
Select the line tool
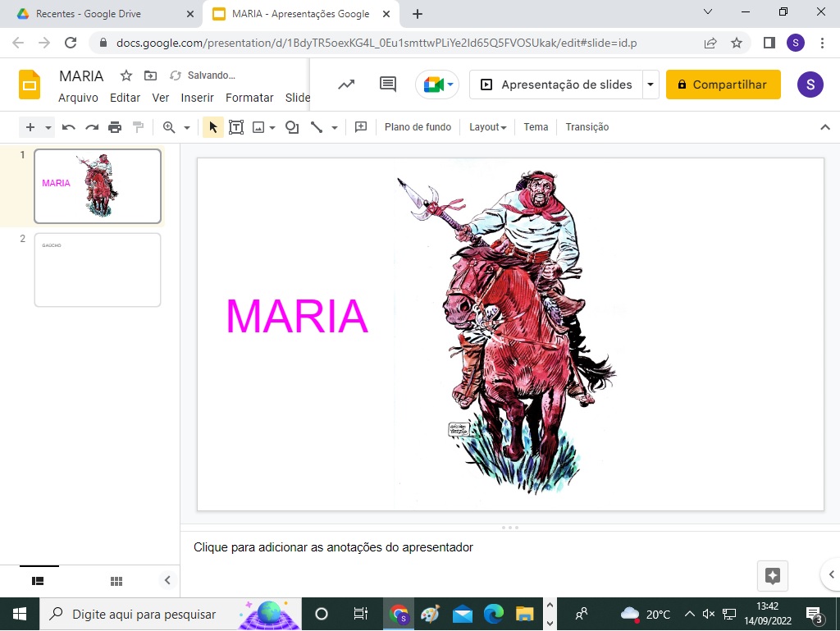pos(317,127)
